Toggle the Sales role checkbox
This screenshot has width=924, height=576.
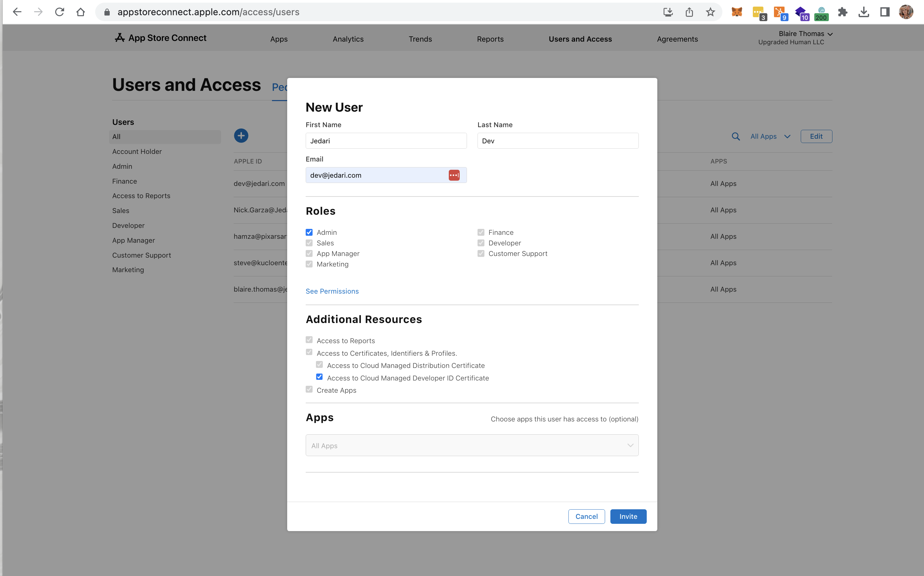[309, 243]
